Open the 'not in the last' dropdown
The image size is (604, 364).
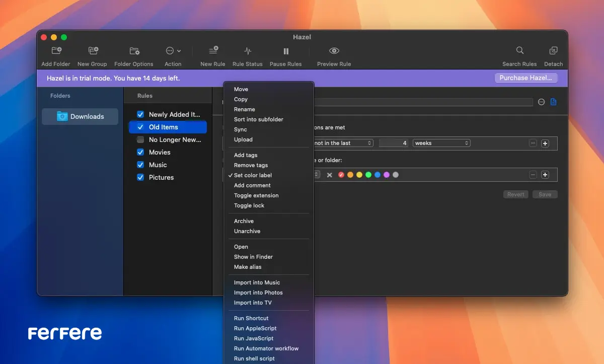pyautogui.click(x=343, y=143)
